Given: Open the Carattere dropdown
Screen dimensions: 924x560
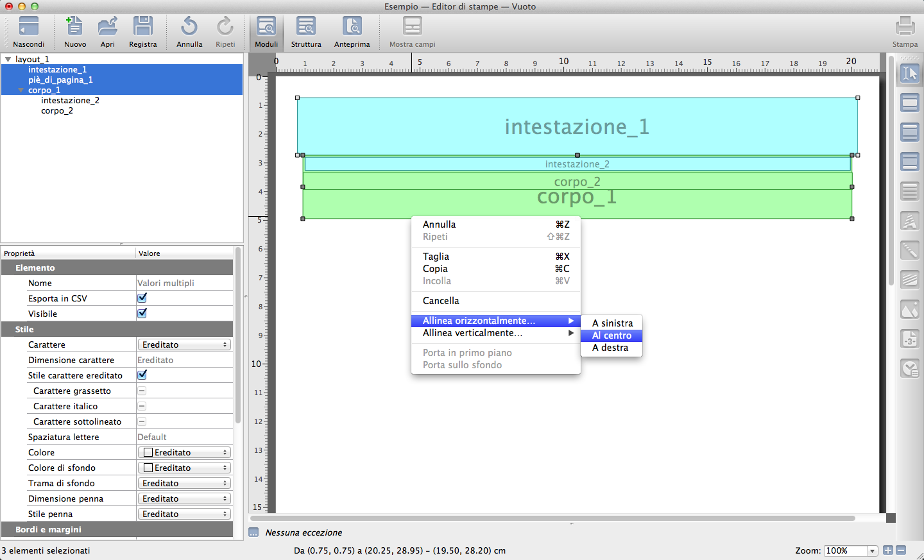Looking at the screenshot, I should (184, 344).
